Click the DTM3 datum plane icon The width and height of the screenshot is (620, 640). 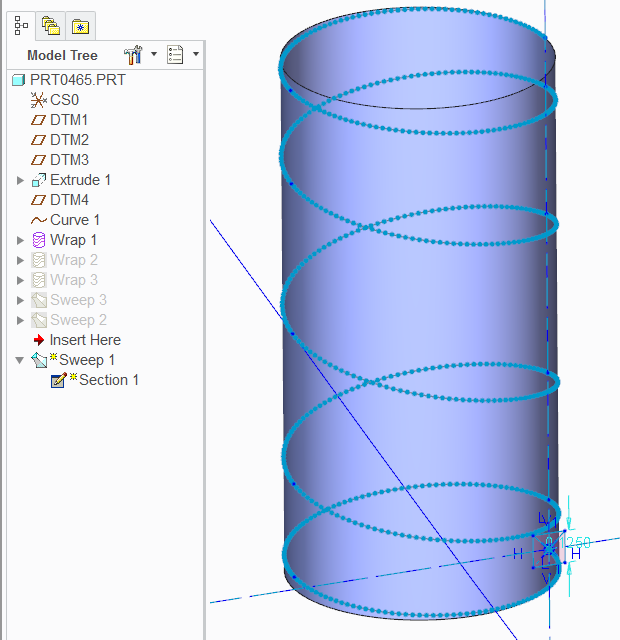[x=38, y=160]
